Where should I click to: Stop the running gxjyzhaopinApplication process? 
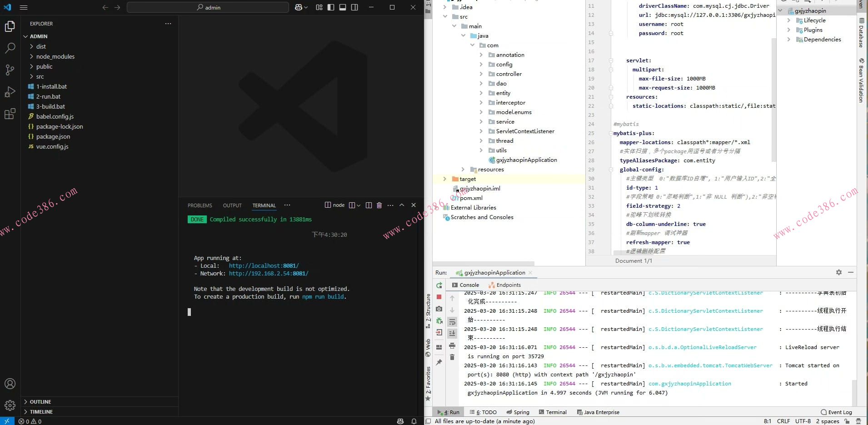click(439, 297)
